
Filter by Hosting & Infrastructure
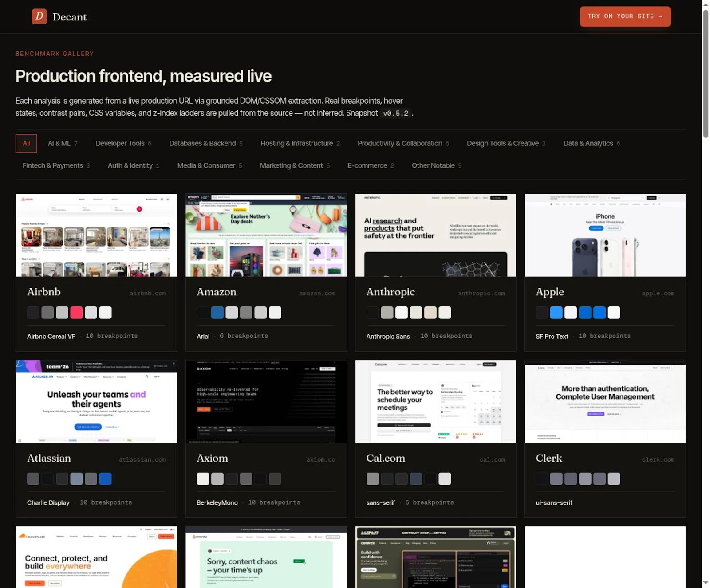coord(300,143)
